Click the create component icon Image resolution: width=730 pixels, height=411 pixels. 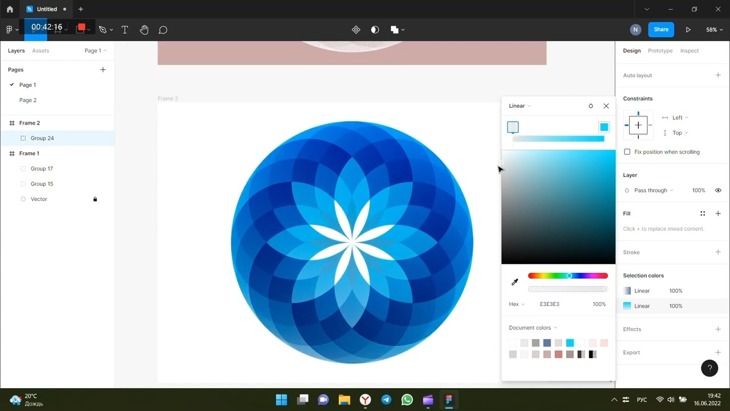point(356,30)
